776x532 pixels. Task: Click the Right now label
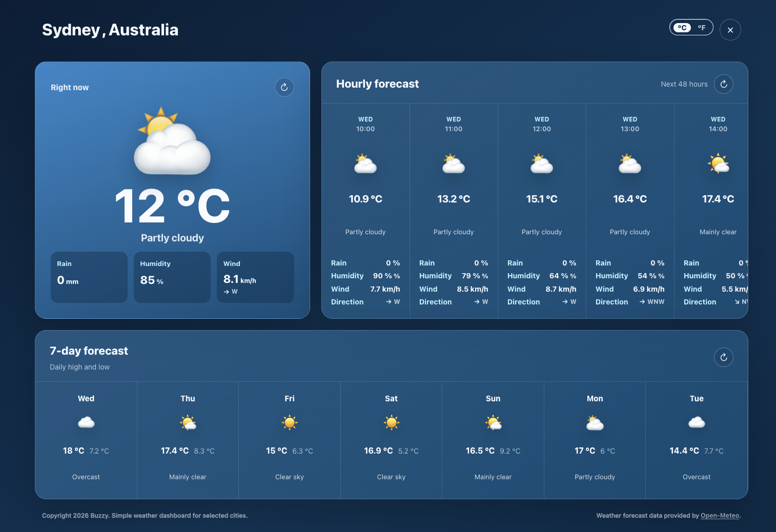(x=70, y=88)
